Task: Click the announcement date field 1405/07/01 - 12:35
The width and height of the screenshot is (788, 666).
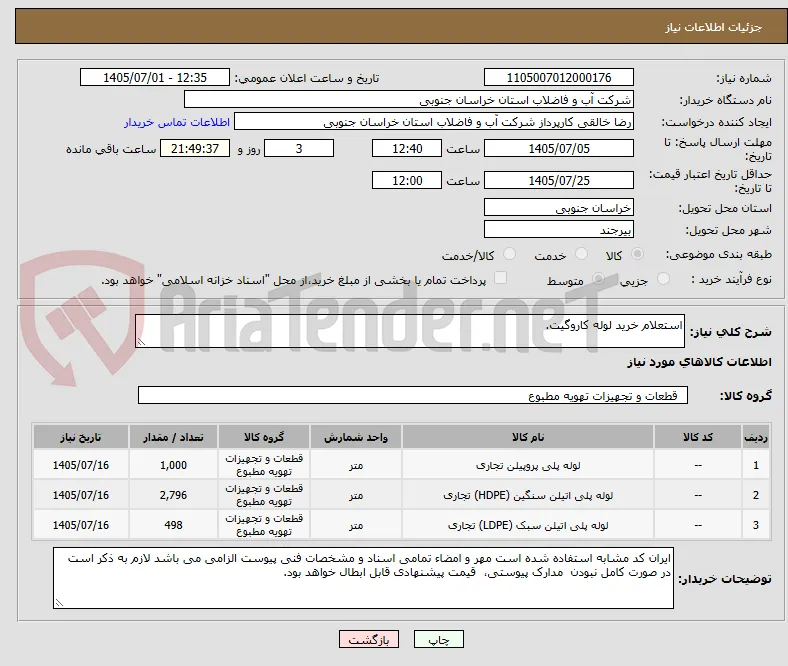Action: pos(155,77)
